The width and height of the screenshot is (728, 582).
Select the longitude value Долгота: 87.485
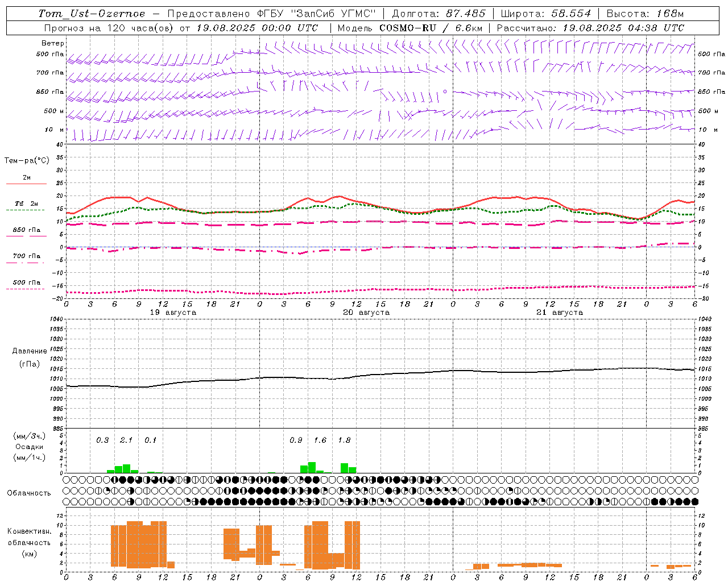[439, 14]
